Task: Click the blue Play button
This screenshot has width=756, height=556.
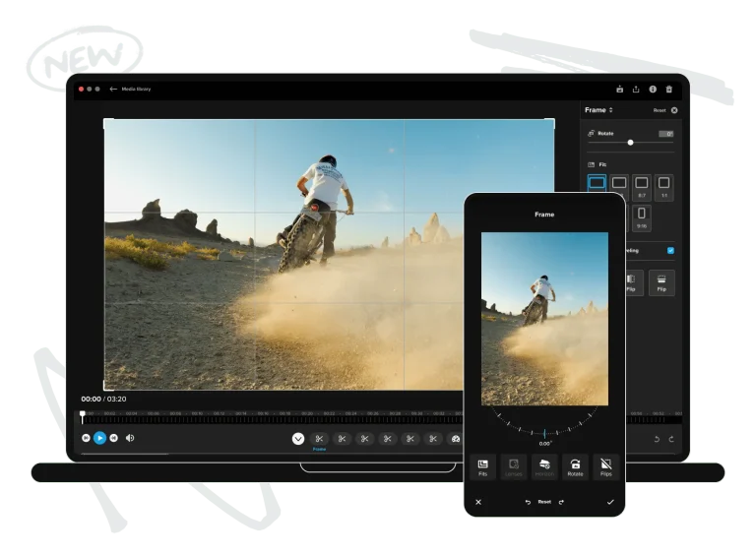Action: point(99,438)
